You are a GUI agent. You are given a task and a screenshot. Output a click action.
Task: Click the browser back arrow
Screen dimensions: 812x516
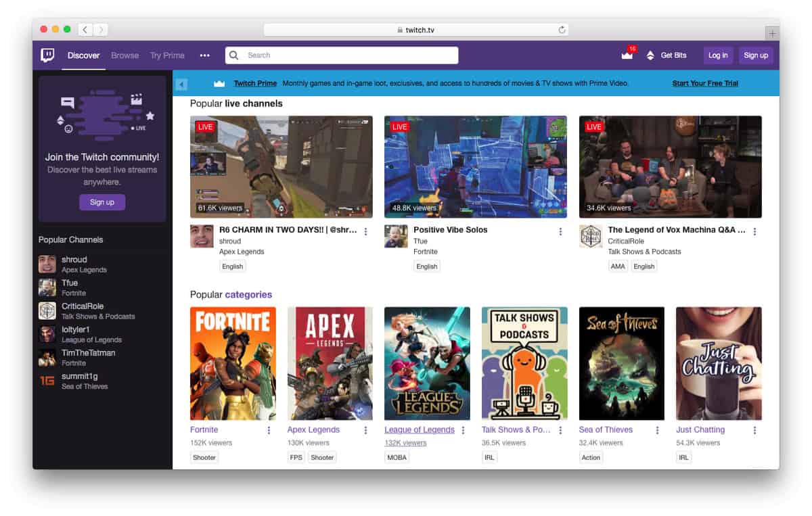[x=85, y=30]
